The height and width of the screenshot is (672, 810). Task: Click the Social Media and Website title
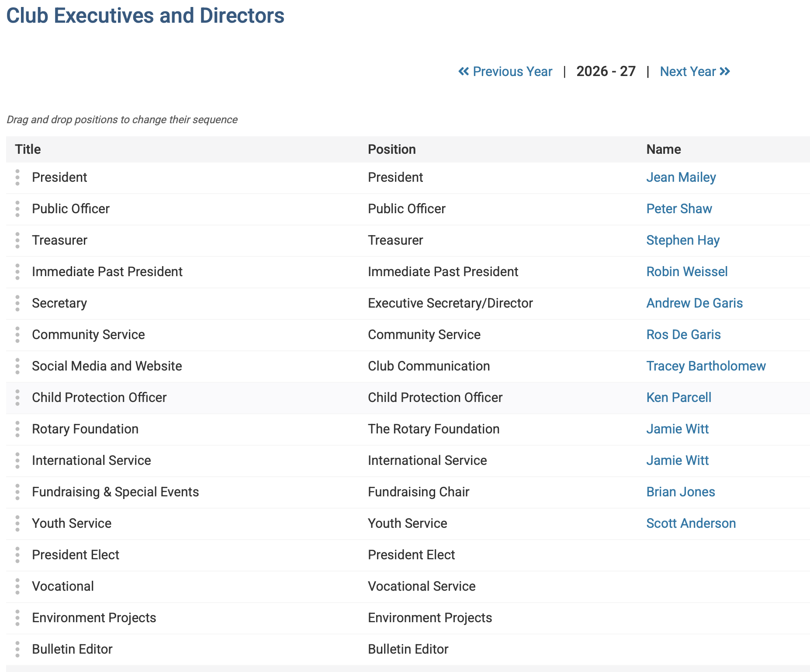click(107, 366)
